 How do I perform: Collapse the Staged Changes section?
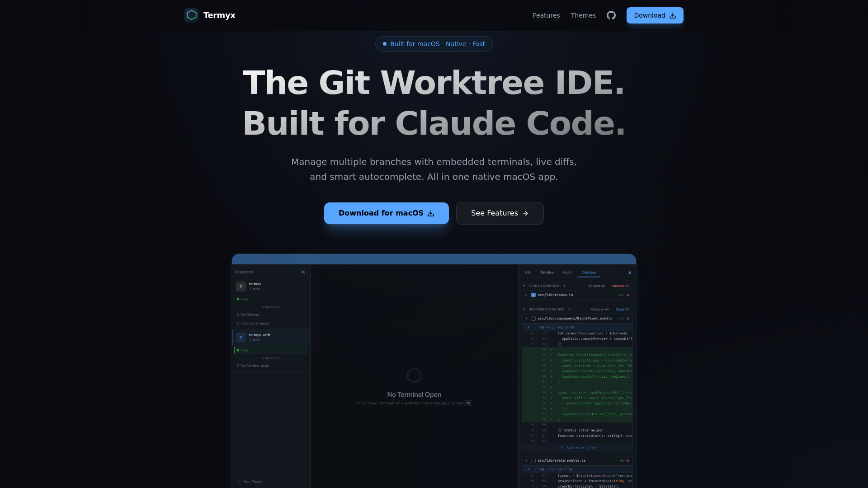tap(524, 286)
